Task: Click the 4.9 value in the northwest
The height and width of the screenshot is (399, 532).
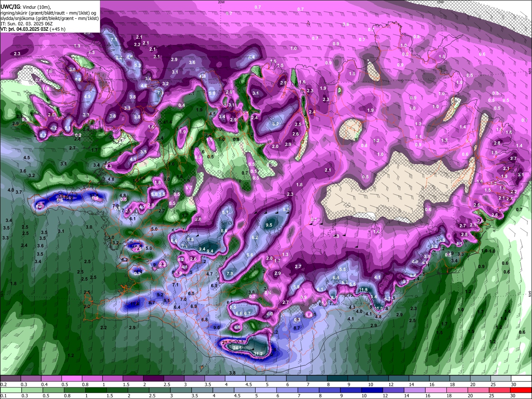Action: pos(87,96)
